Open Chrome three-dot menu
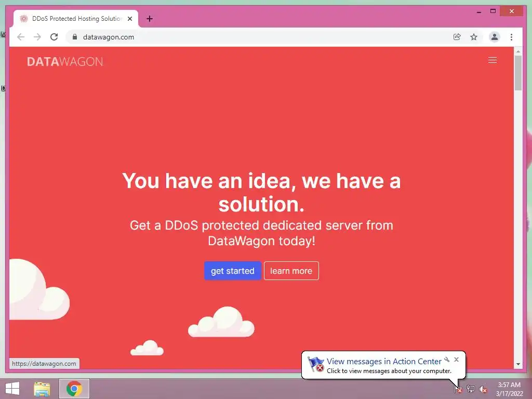The width and height of the screenshot is (532, 399). pyautogui.click(x=511, y=37)
